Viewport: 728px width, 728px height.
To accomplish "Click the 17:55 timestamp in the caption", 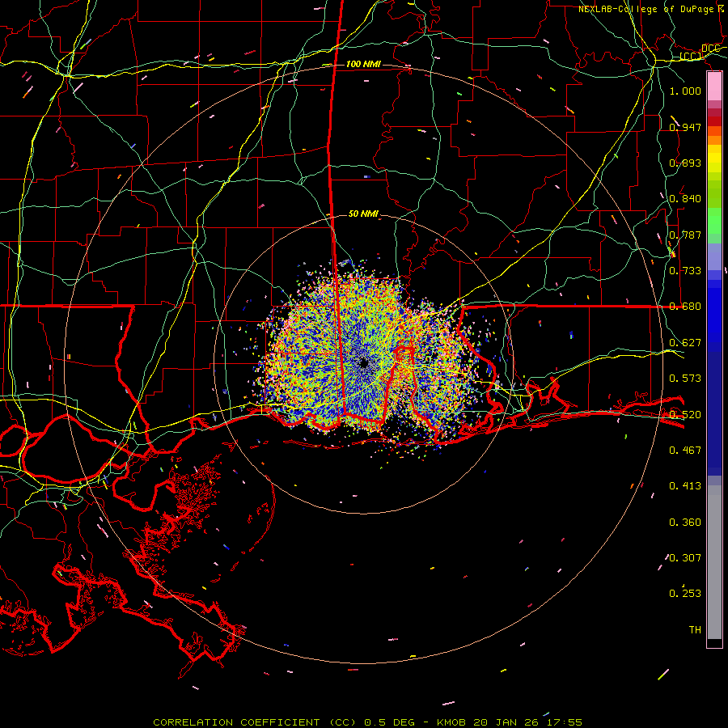I will pyautogui.click(x=564, y=722).
